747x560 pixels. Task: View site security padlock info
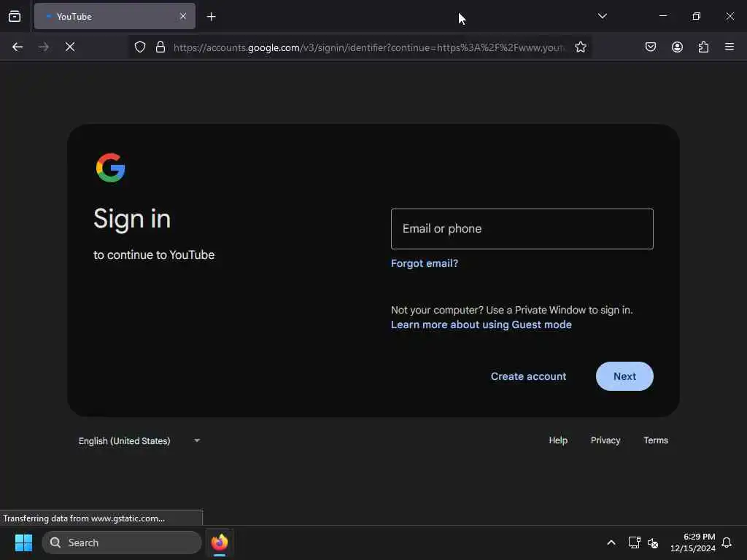point(160,47)
